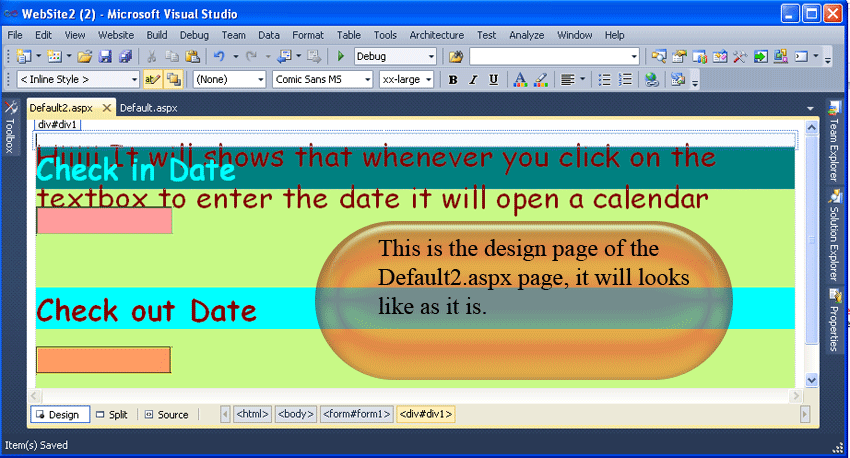This screenshot has height=458, width=850.
Task: Open the Toolbox side panel
Action: pyautogui.click(x=10, y=128)
